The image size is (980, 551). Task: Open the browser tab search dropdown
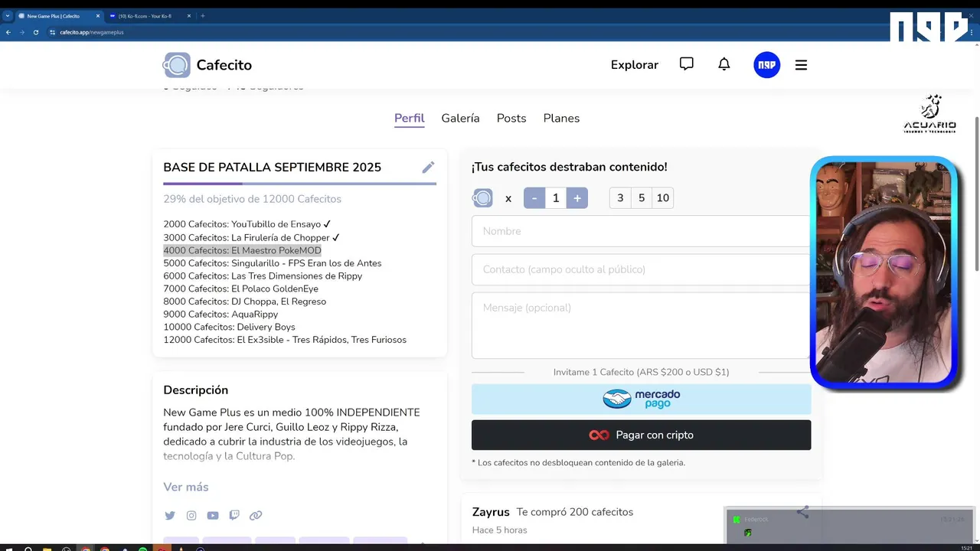tap(8, 16)
